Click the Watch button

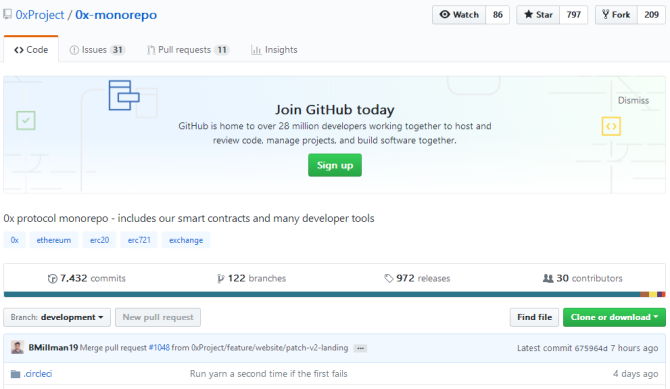tap(459, 15)
